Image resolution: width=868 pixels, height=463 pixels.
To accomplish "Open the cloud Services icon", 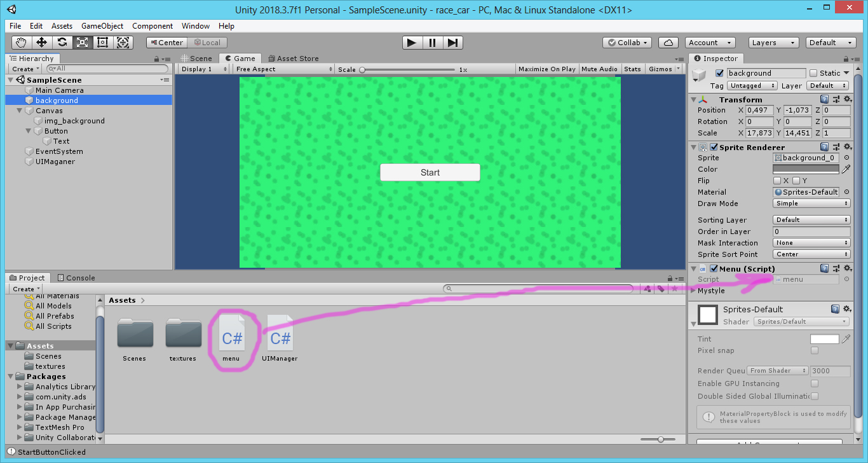I will [668, 43].
